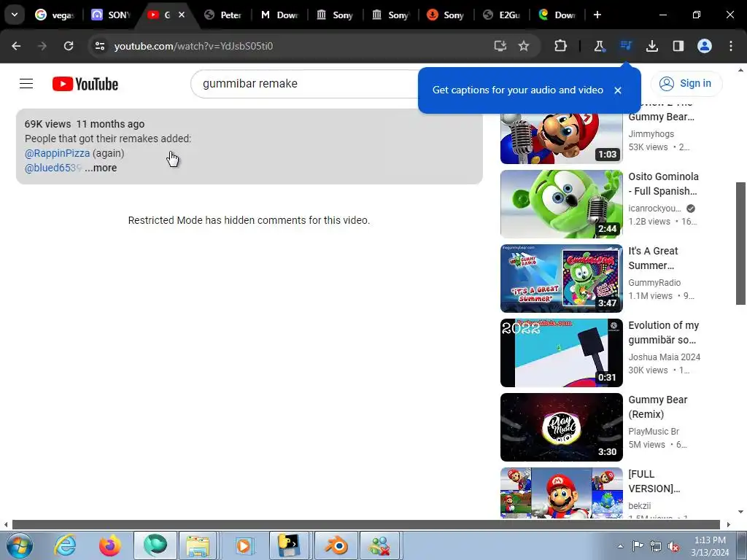Click the horizontal page scrollbar thumb

point(366,525)
